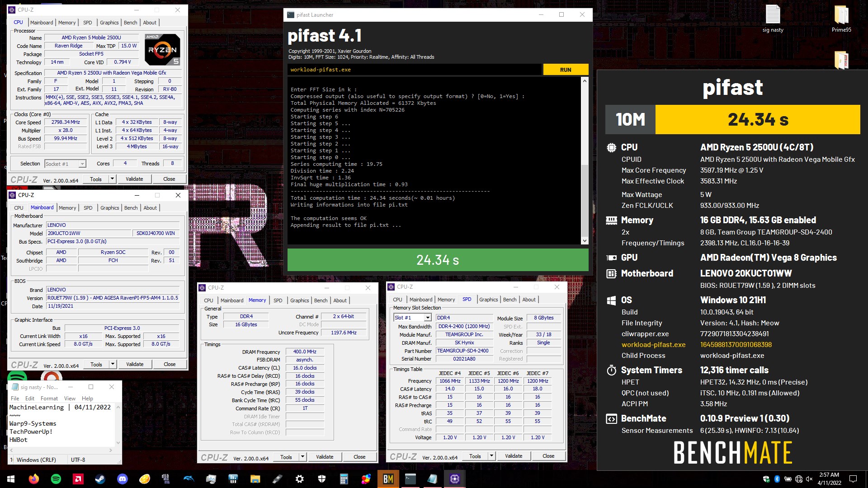Open Spotify from the taskbar
This screenshot has width=868, height=488.
tap(56, 479)
